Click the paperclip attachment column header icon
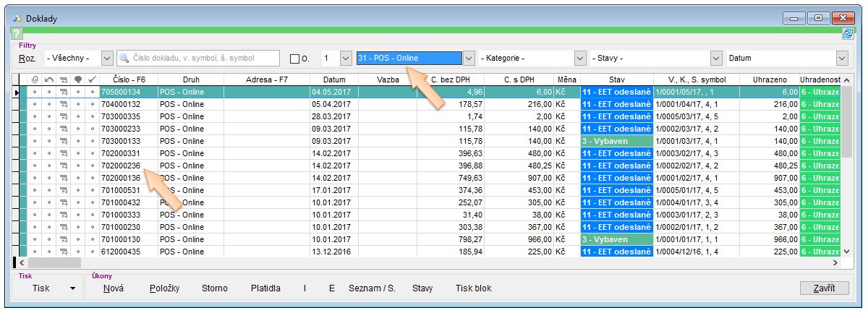Image resolution: width=868 pixels, height=313 pixels. pyautogui.click(x=34, y=80)
